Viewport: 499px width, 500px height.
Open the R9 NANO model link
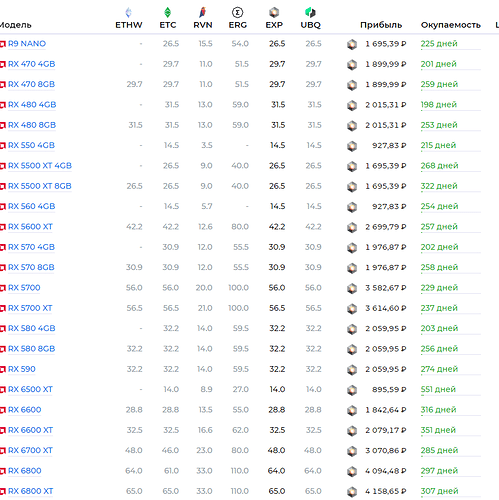(x=27, y=44)
